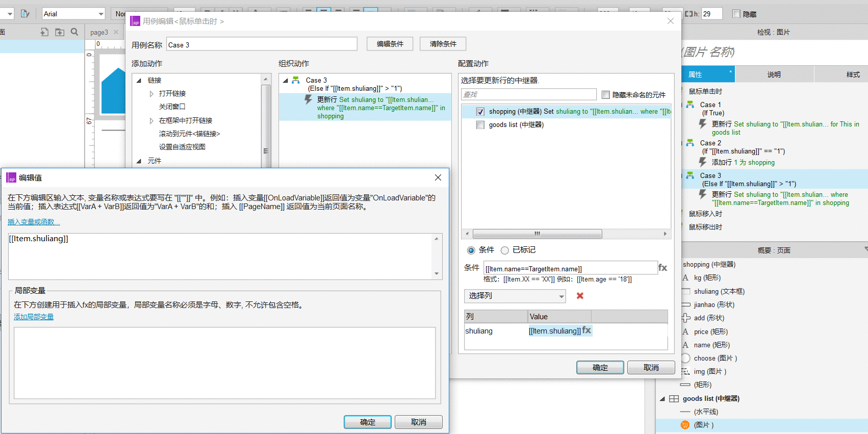Open search in the pages panel
This screenshot has height=434, width=868.
(74, 32)
